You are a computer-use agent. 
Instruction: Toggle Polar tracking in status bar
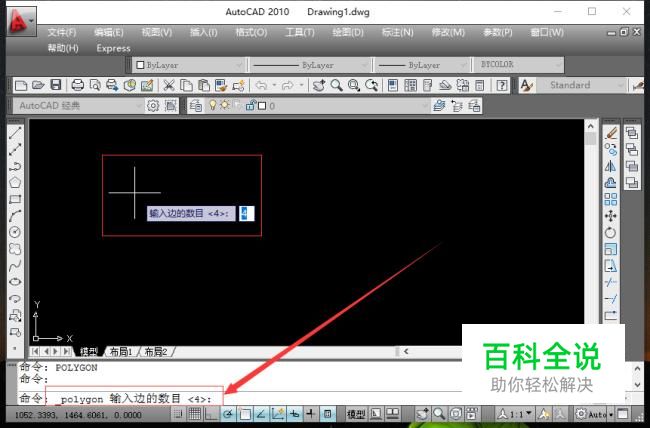pyautogui.click(x=228, y=414)
